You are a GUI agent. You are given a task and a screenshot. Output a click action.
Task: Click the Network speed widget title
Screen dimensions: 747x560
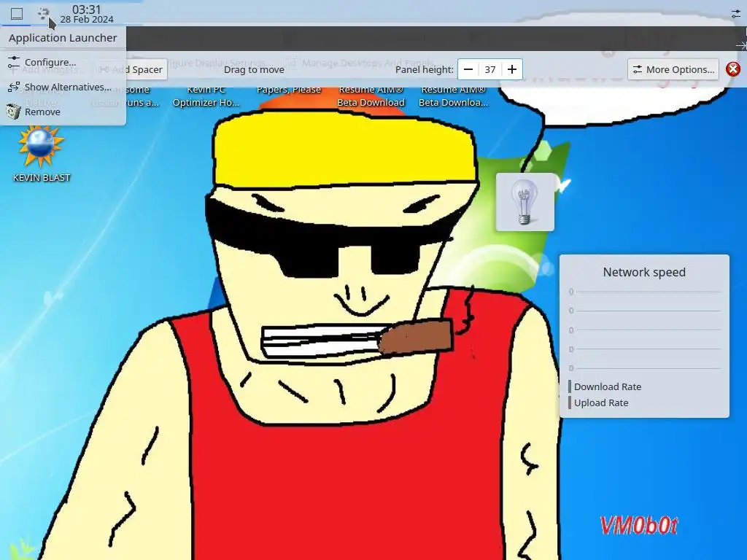click(x=644, y=272)
